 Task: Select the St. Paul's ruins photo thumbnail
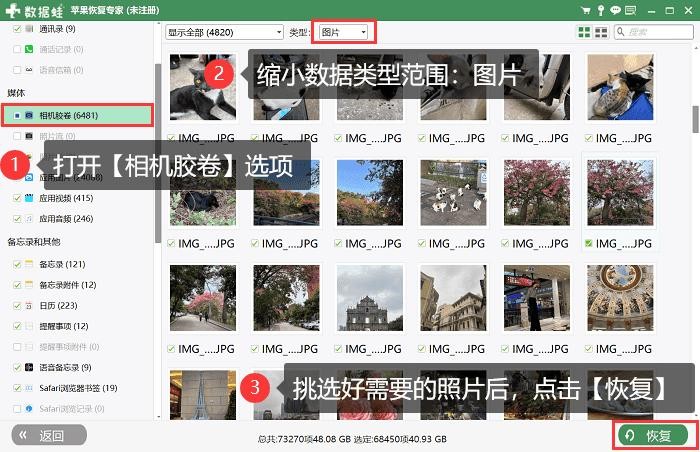pos(369,298)
